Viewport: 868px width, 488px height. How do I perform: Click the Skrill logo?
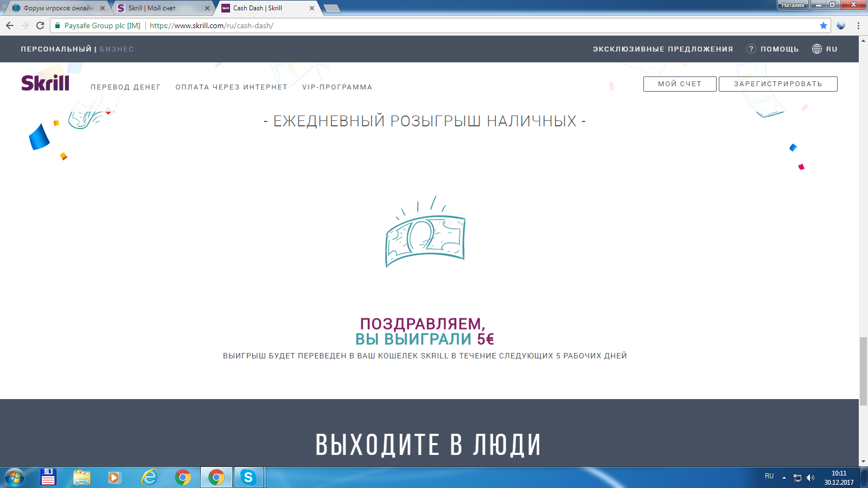click(x=45, y=83)
